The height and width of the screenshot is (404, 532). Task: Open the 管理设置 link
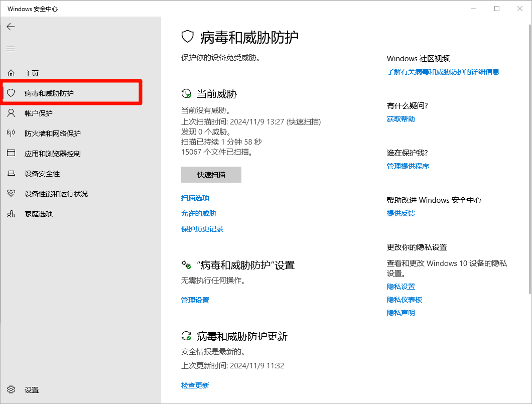pos(195,300)
